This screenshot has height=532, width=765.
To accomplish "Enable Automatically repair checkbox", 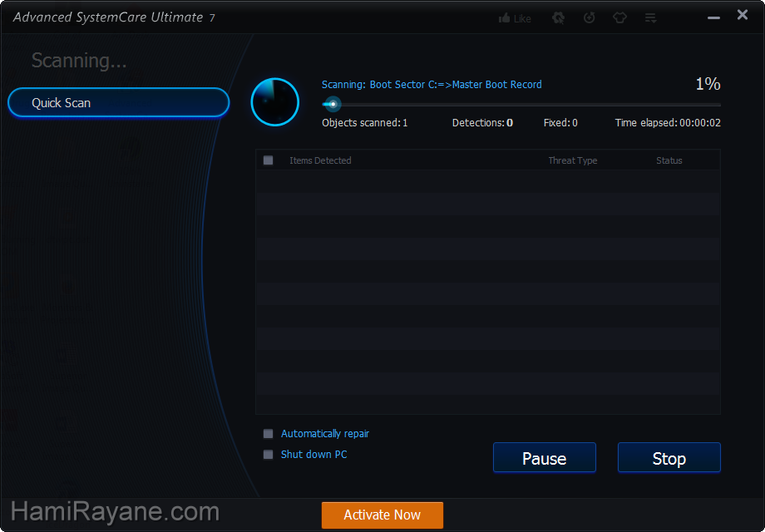I will [269, 434].
